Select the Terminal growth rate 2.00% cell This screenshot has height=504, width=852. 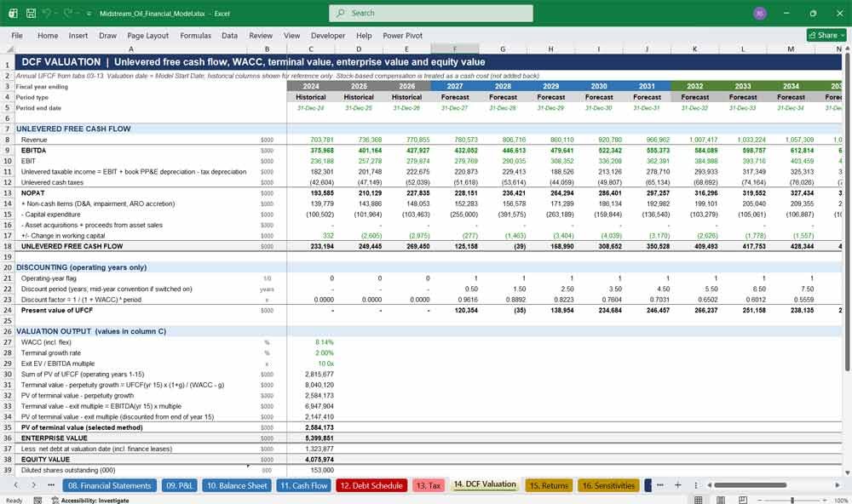tap(311, 353)
